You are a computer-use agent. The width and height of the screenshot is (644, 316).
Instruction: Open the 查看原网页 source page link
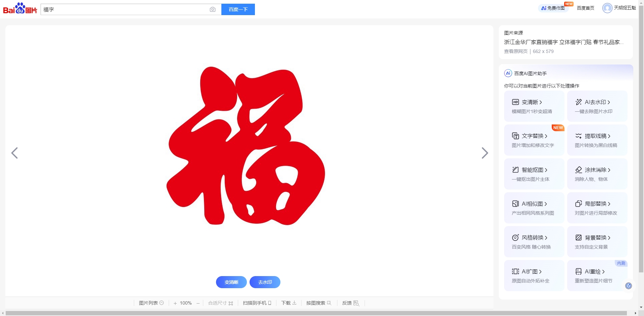pyautogui.click(x=516, y=51)
